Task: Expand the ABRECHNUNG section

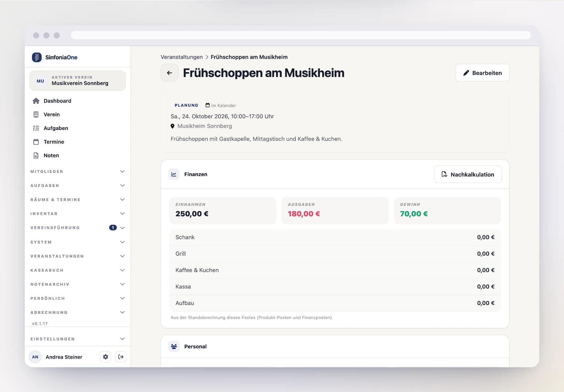Action: tap(77, 313)
